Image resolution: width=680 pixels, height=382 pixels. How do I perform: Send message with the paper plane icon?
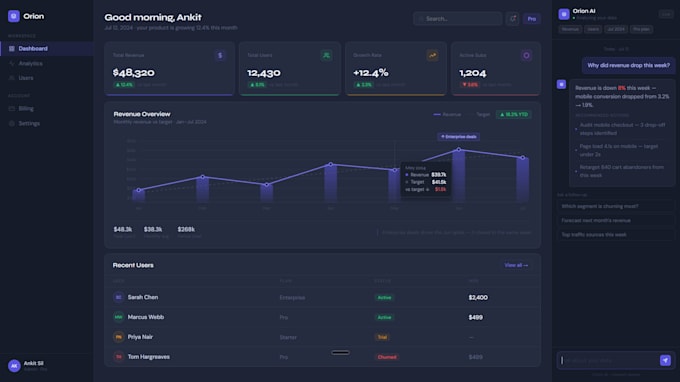tap(665, 360)
